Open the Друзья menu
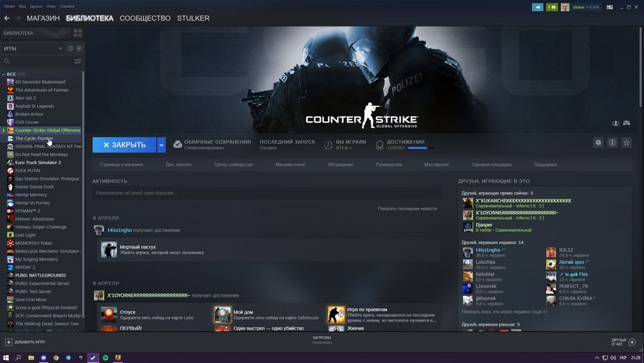 [x=36, y=6]
